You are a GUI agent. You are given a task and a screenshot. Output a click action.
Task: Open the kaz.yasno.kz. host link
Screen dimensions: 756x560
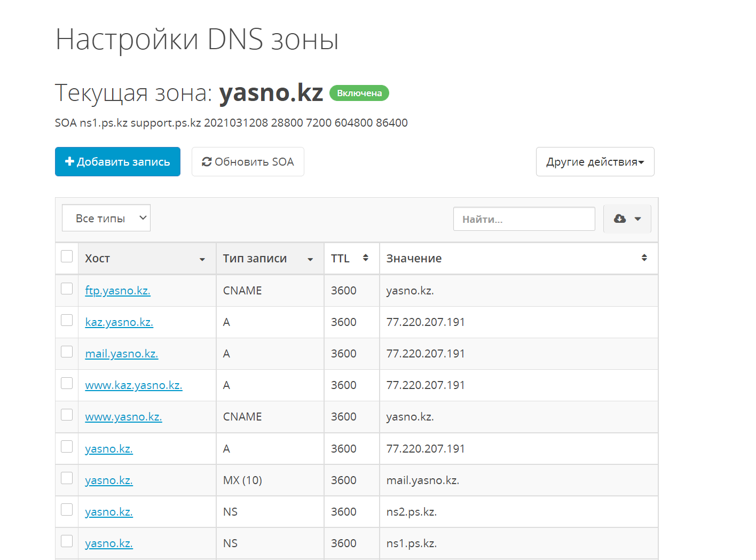[119, 322]
